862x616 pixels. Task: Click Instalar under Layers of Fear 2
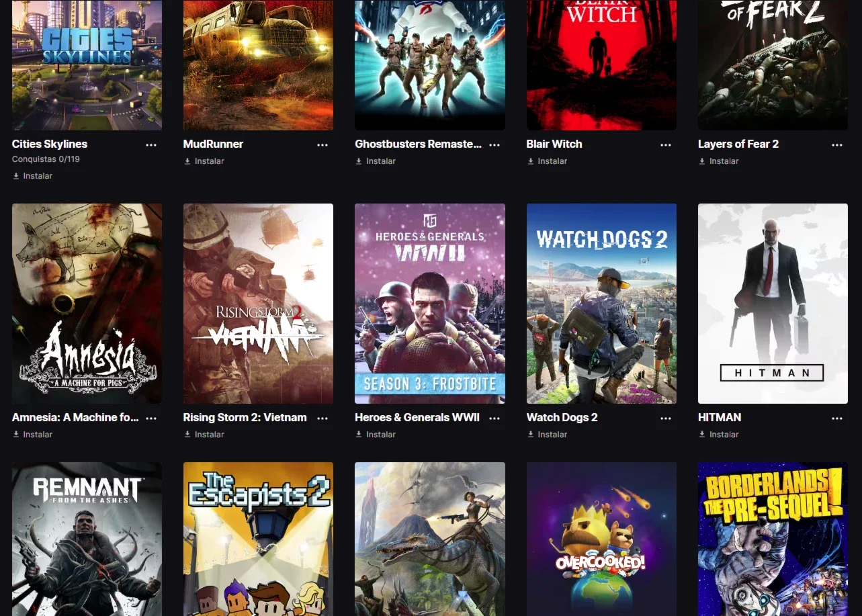coord(719,161)
